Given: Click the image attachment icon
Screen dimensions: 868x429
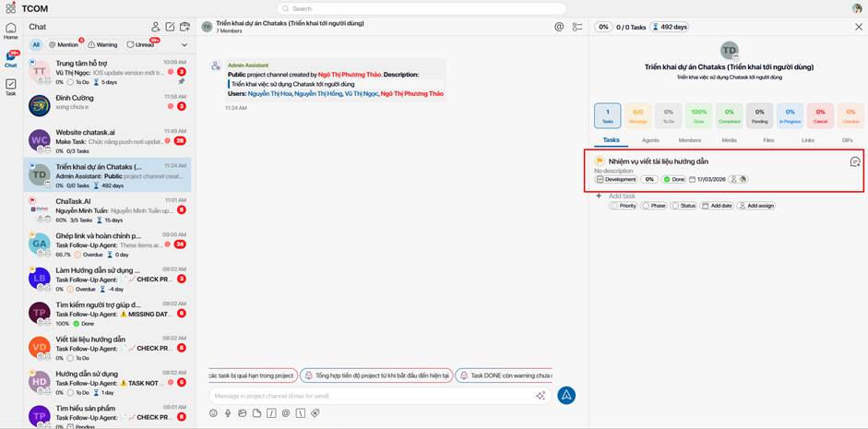Looking at the screenshot, I should [x=242, y=413].
